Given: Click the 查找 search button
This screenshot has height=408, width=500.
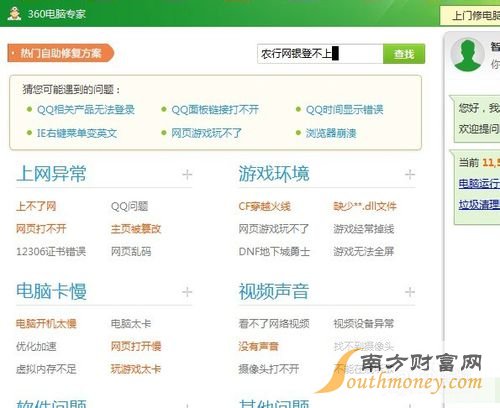Looking at the screenshot, I should [x=404, y=54].
